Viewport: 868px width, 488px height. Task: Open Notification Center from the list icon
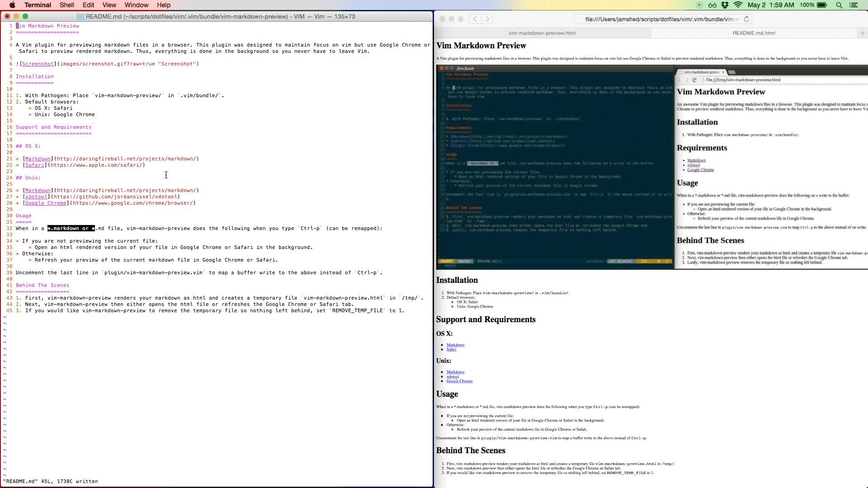click(854, 5)
